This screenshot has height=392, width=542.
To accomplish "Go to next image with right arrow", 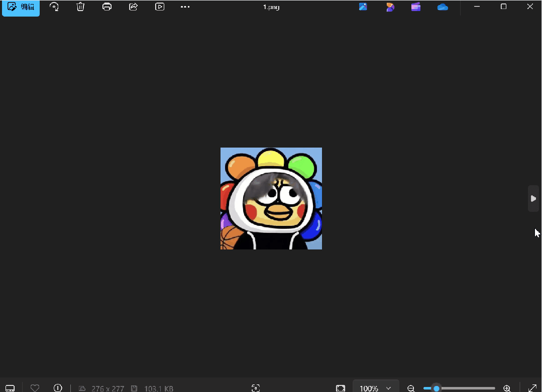I will (533, 199).
